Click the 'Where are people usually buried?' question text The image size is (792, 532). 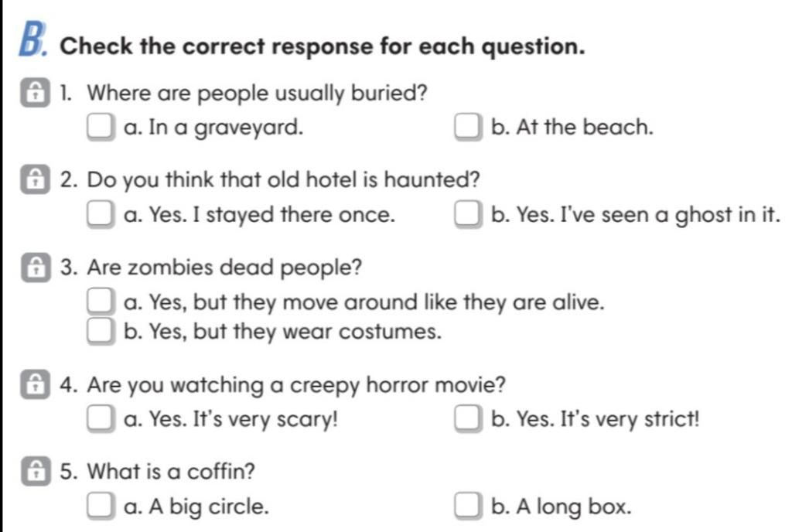point(257,94)
